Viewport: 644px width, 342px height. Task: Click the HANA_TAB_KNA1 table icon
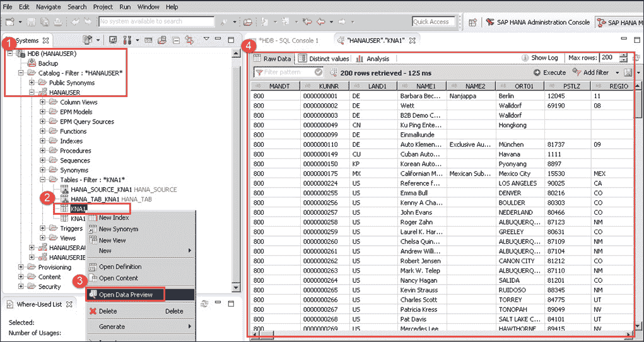click(65, 199)
